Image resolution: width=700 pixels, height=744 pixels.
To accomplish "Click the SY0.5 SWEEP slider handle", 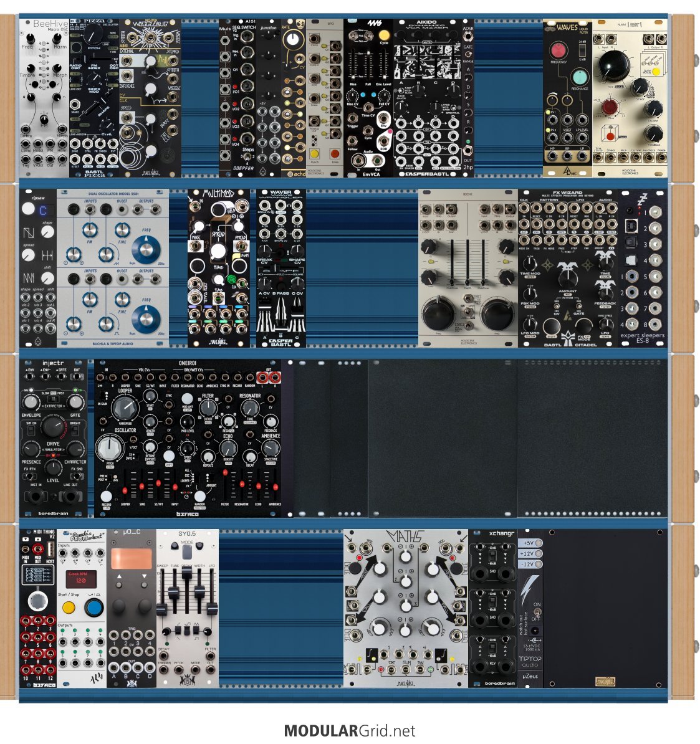I will [x=162, y=610].
